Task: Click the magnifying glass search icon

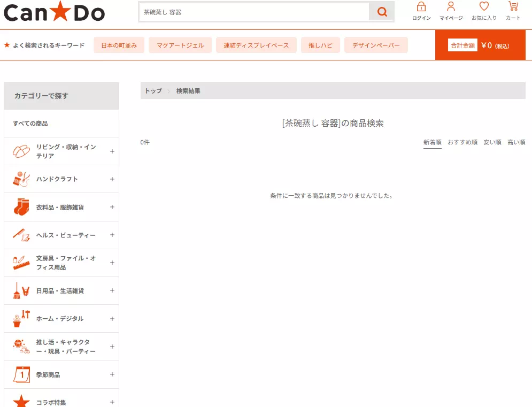Action: [382, 11]
